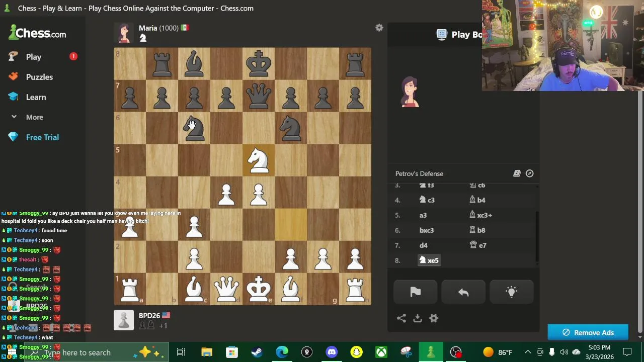The height and width of the screenshot is (362, 644).
Task: Open the taskbar clock and date
Action: (598, 352)
